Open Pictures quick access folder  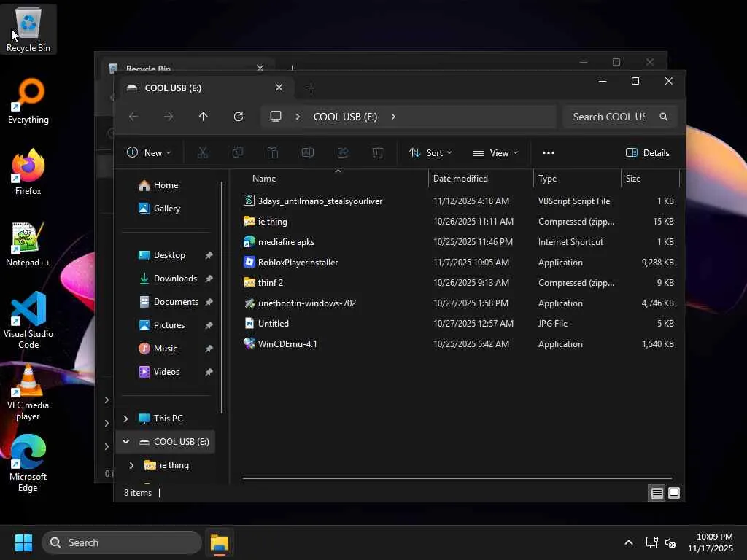[x=169, y=325]
